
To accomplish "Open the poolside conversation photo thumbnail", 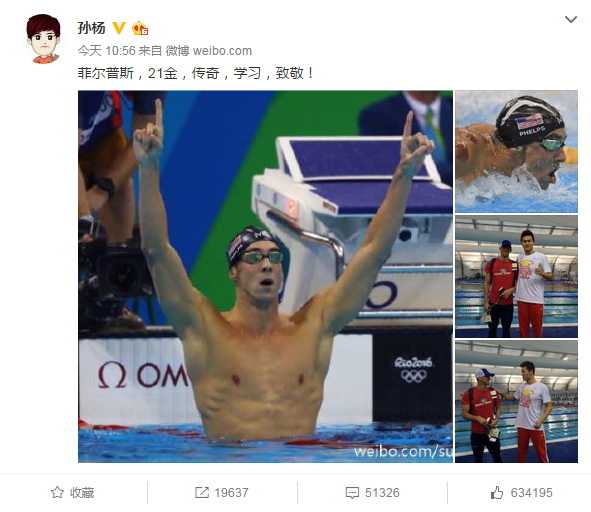I will [516, 402].
